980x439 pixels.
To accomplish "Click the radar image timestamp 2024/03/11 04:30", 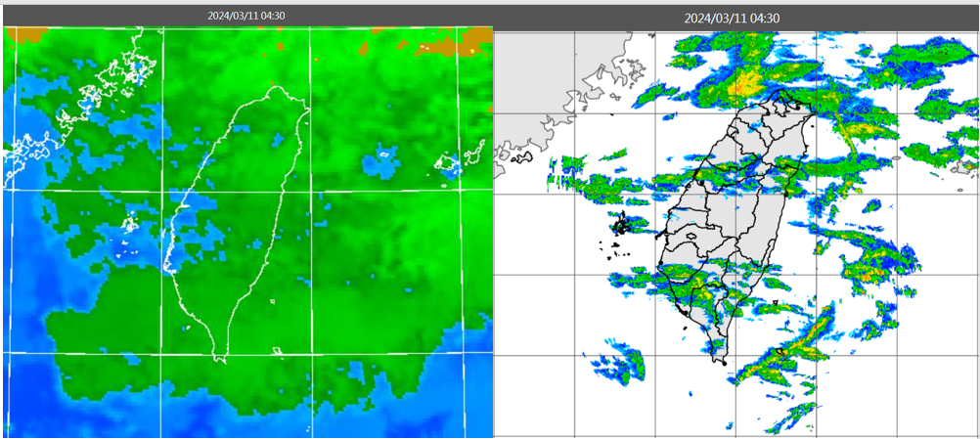I will (x=732, y=19).
